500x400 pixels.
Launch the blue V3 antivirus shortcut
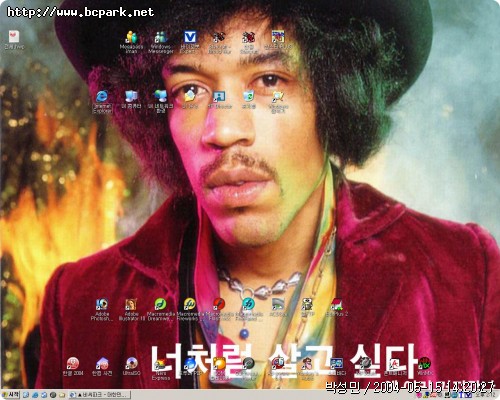coord(190,42)
